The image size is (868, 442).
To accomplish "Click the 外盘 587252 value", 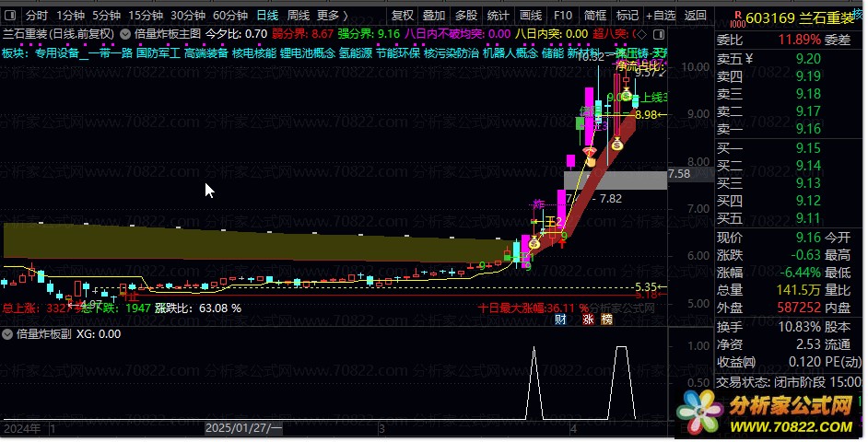I will [800, 308].
